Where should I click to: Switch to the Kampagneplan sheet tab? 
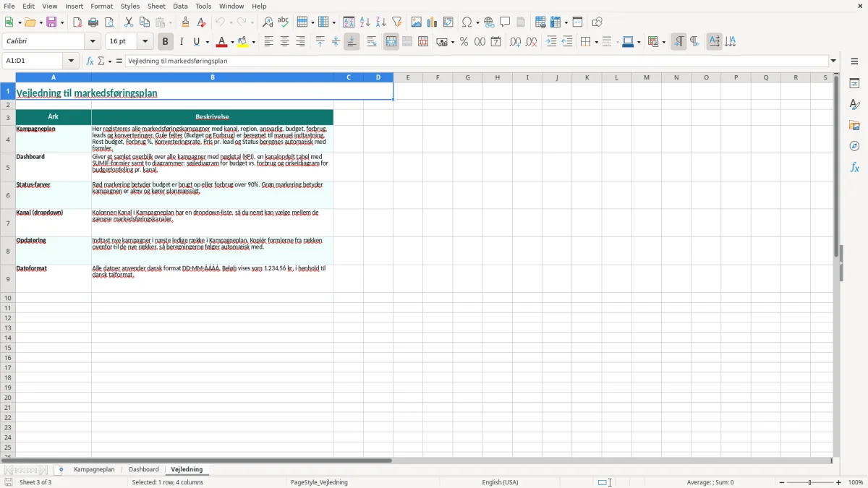coord(94,470)
